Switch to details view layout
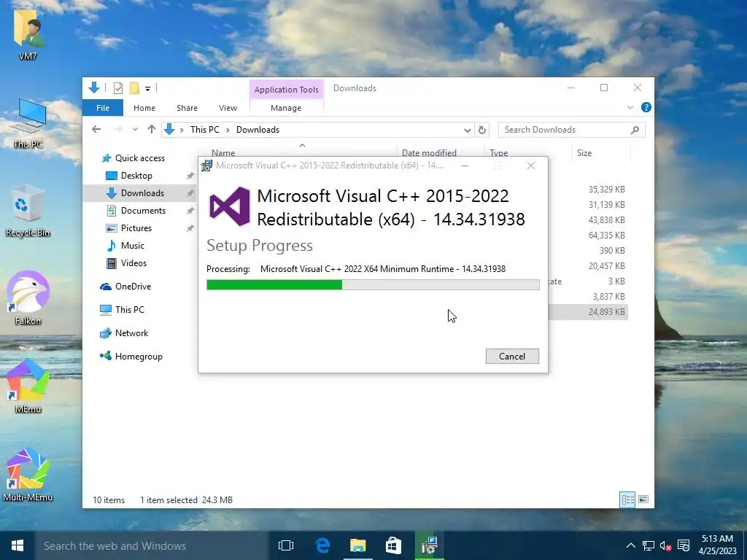The image size is (747, 560). pos(627,499)
